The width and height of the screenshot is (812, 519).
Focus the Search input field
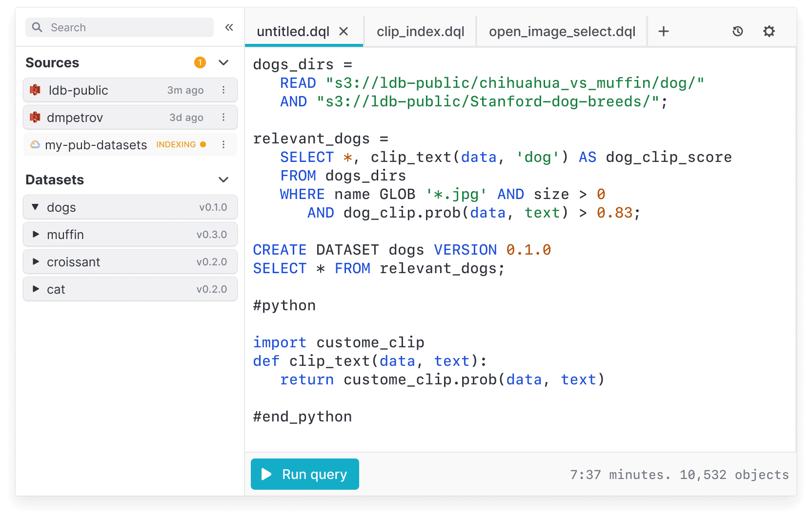pyautogui.click(x=127, y=28)
